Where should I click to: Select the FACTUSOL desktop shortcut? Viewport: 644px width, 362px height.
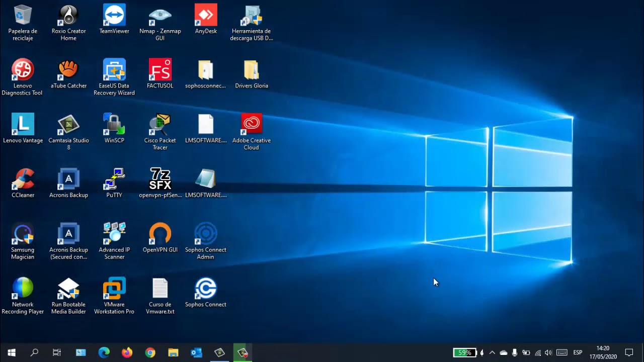[160, 74]
